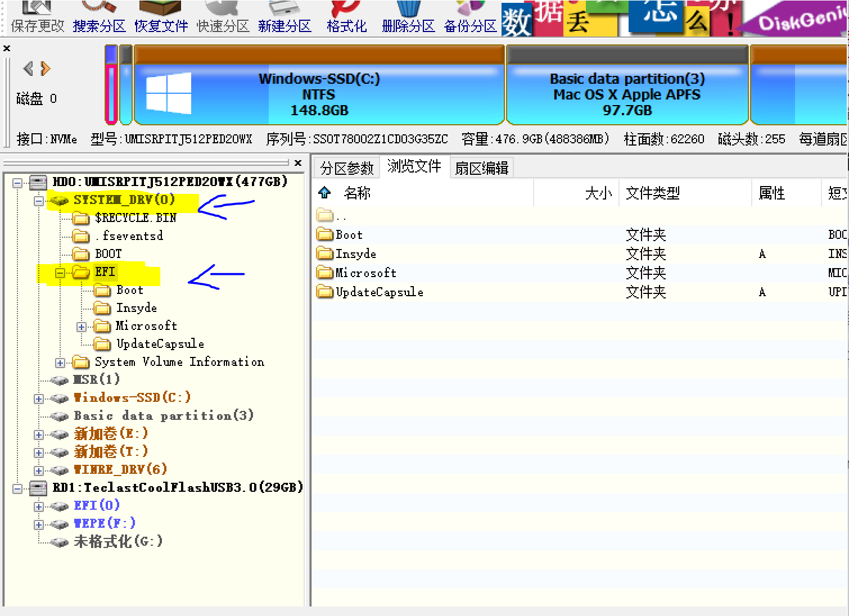Expand the 新加卷(E:) tree node

pyautogui.click(x=39, y=435)
